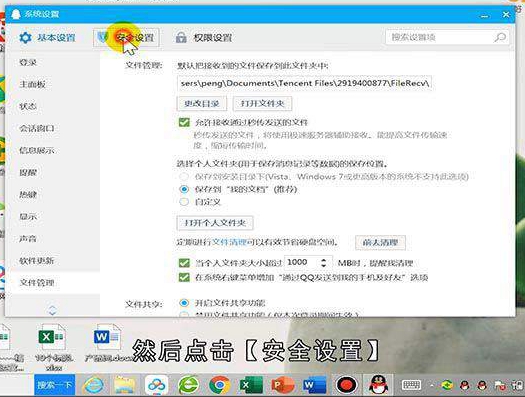Click the spinner arrows of the 1000 MB field
The width and height of the screenshot is (525, 397).
(323, 262)
